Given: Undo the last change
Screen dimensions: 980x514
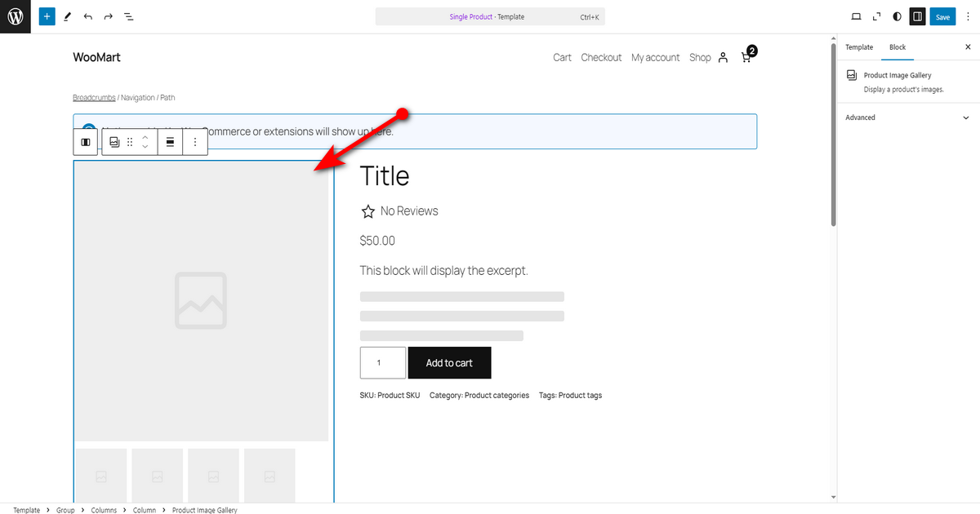Looking at the screenshot, I should 88,16.
